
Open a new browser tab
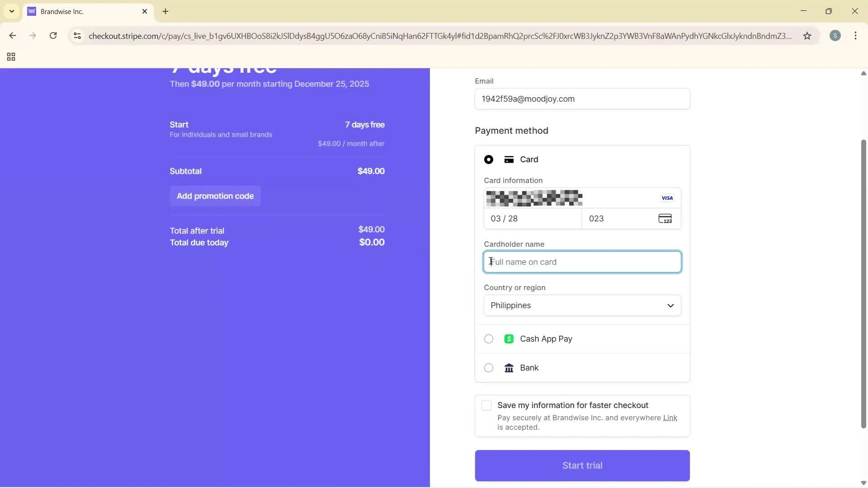pos(166,11)
